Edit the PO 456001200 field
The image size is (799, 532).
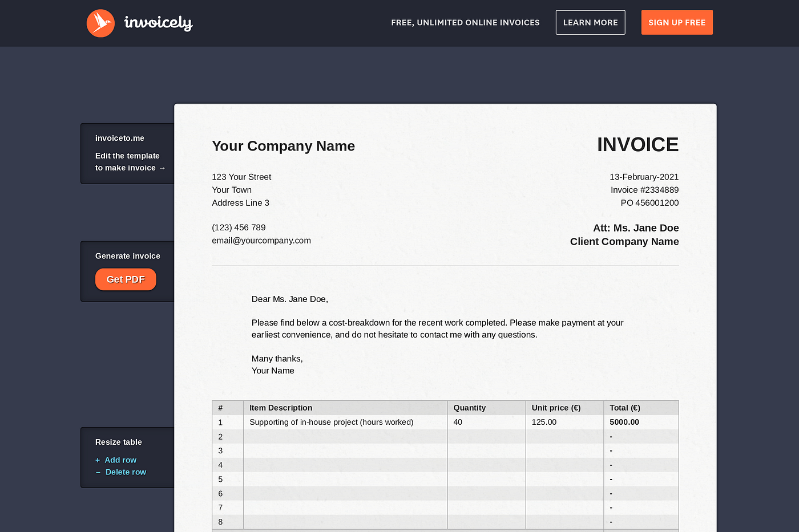pyautogui.click(x=649, y=203)
